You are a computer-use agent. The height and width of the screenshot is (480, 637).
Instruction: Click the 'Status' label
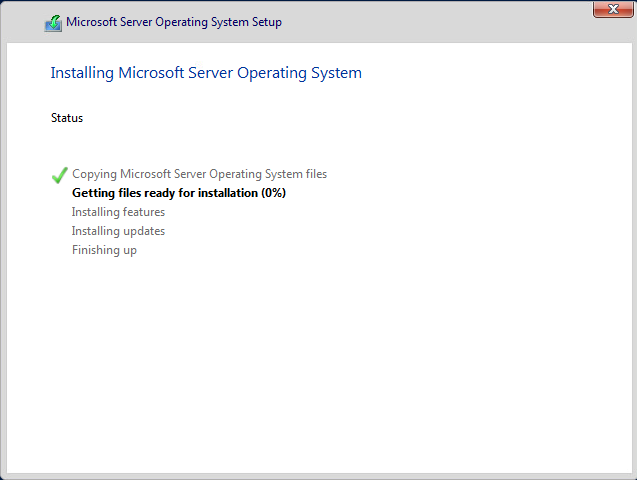click(x=67, y=118)
